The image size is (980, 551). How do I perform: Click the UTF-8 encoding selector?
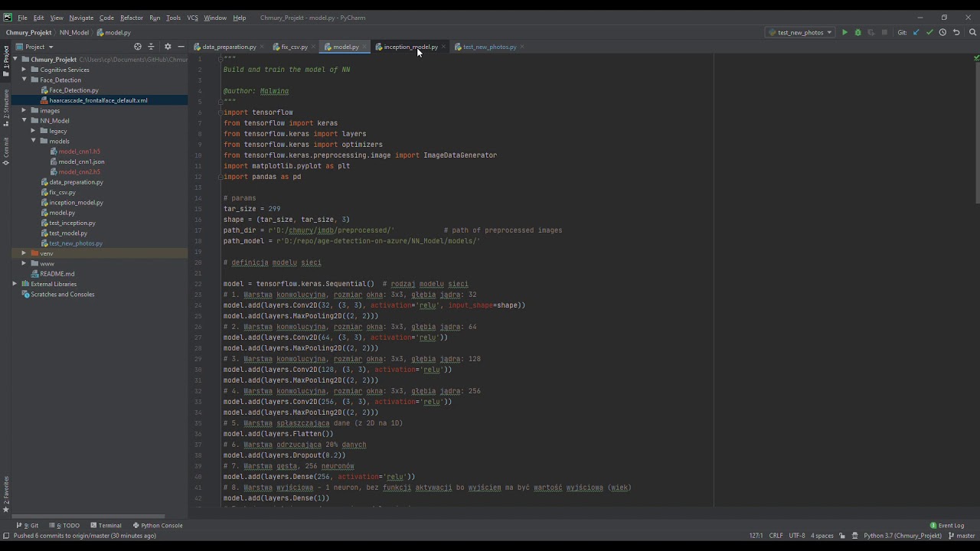[x=796, y=536]
